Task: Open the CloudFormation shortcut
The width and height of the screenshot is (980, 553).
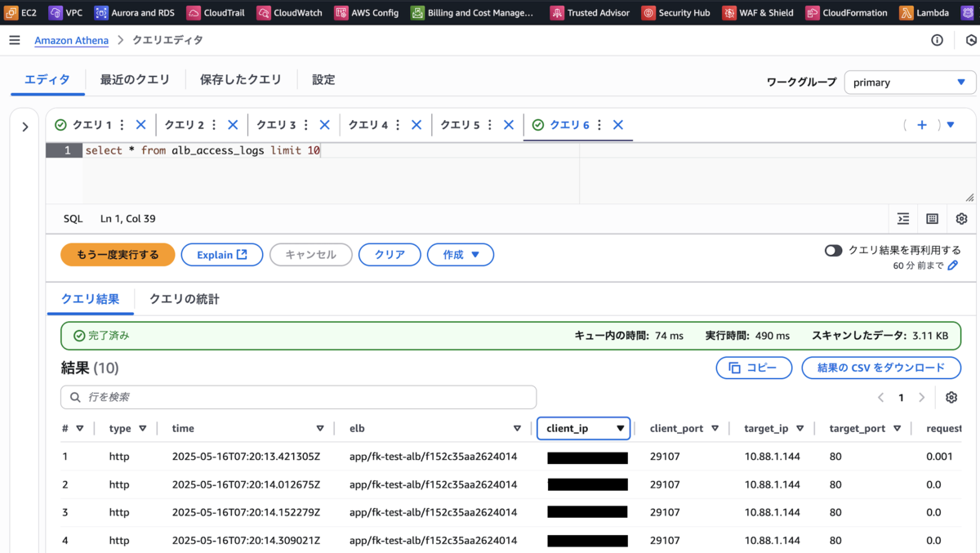Action: (x=846, y=13)
